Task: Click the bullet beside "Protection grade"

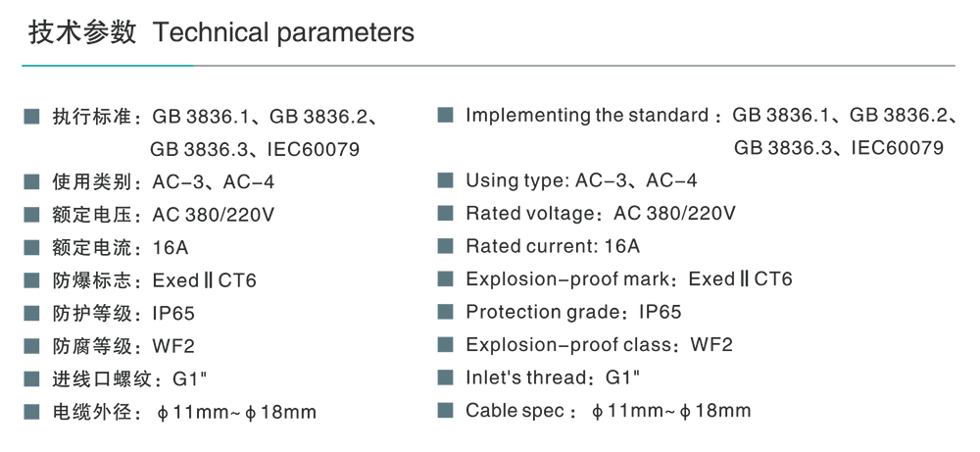Action: [x=446, y=312]
